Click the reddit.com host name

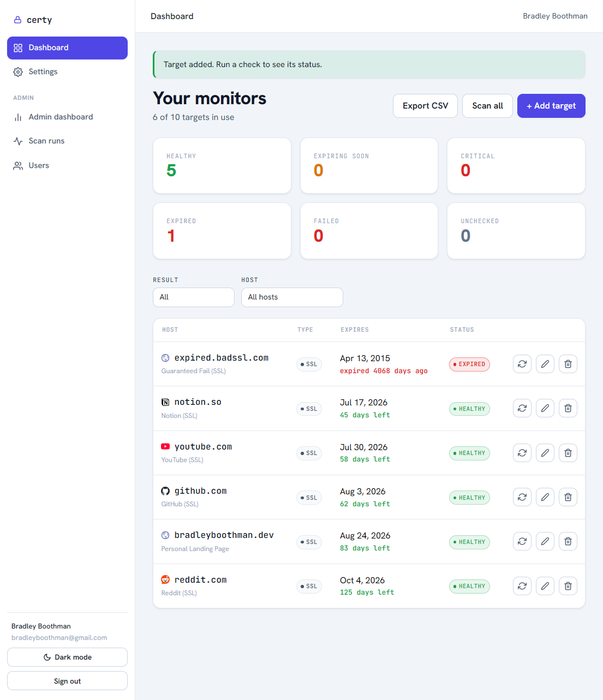coord(200,580)
